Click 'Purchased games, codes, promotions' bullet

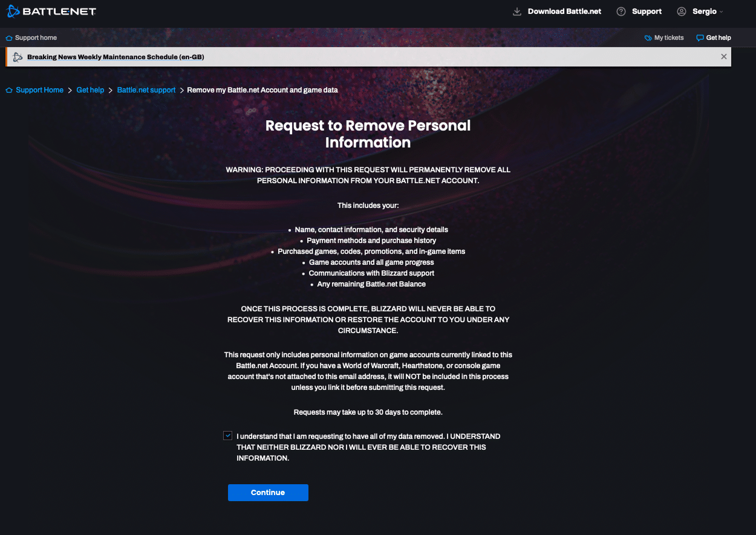coord(371,251)
